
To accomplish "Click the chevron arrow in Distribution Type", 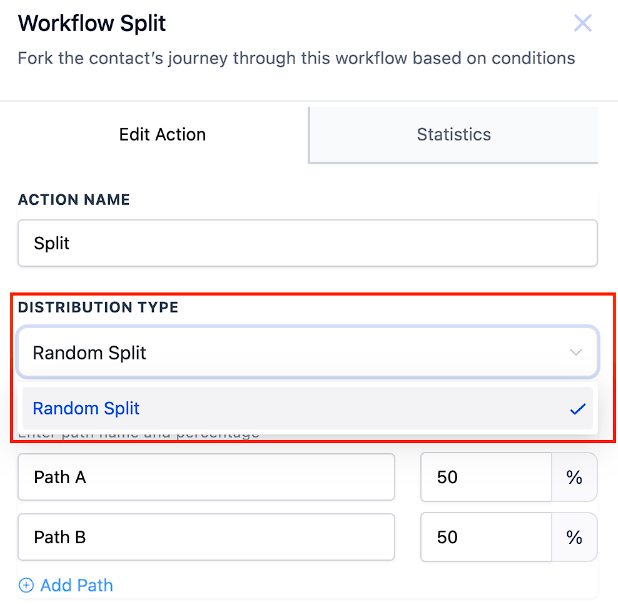I will coord(576,352).
